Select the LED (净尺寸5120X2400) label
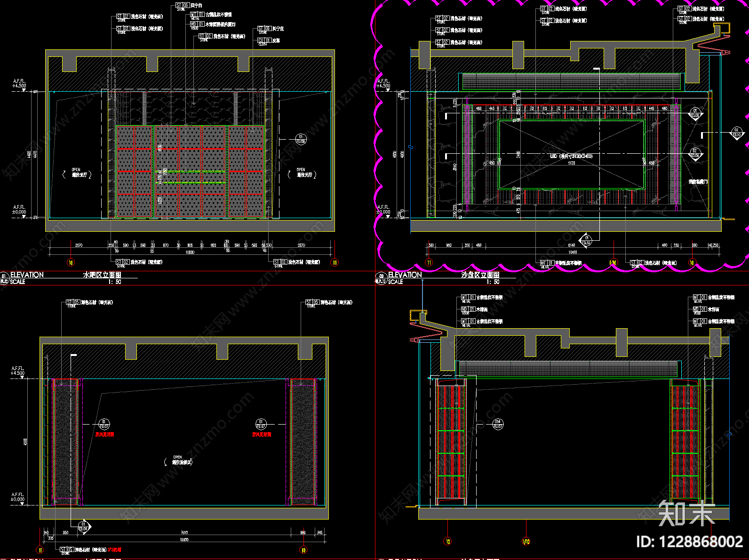The image size is (749, 560). click(571, 156)
